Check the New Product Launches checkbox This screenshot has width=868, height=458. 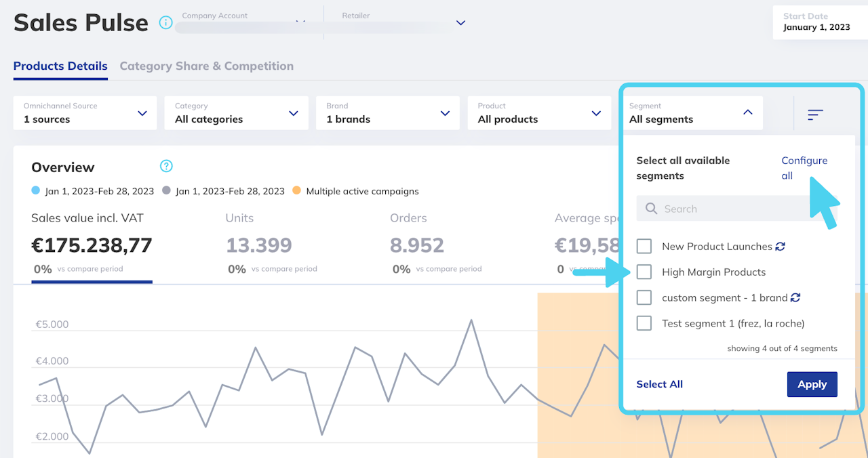(x=644, y=247)
